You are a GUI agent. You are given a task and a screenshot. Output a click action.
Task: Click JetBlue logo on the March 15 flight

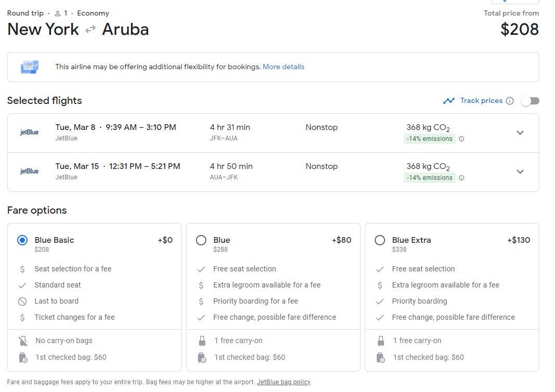[x=29, y=172]
